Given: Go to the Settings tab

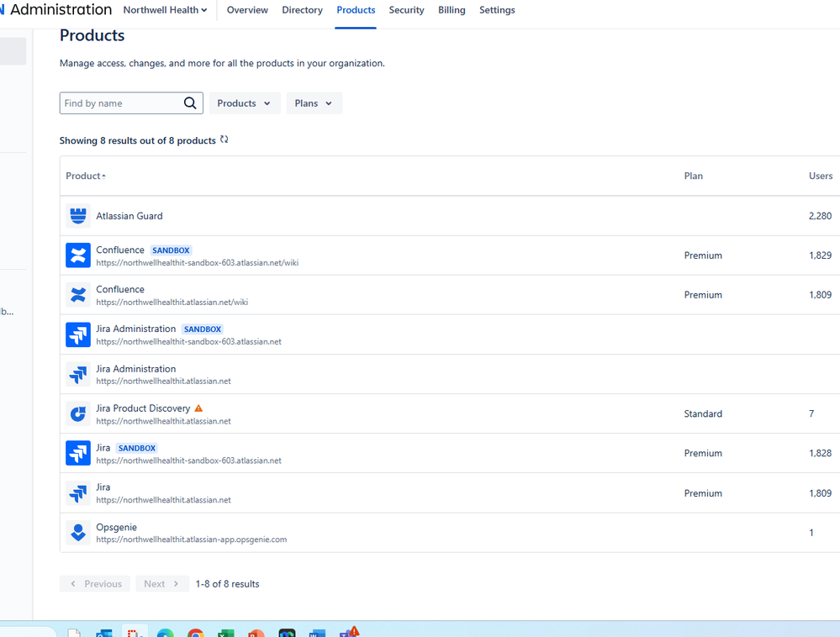Looking at the screenshot, I should 497,10.
